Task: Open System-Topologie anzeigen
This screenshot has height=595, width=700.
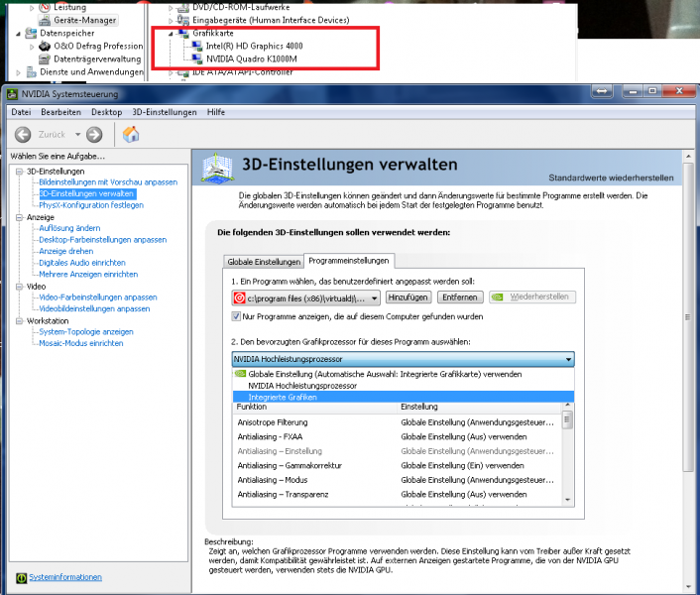Action: coord(86,331)
